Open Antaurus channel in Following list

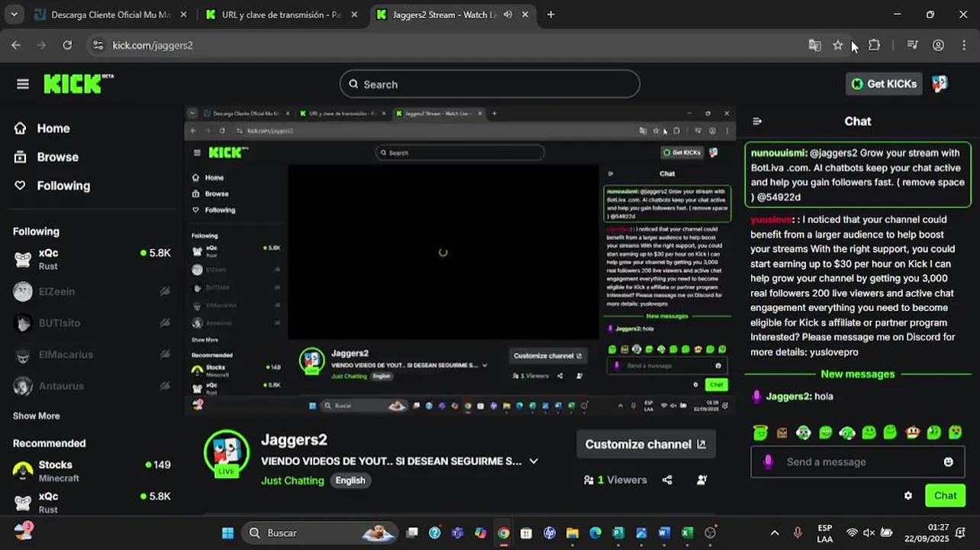click(92, 386)
